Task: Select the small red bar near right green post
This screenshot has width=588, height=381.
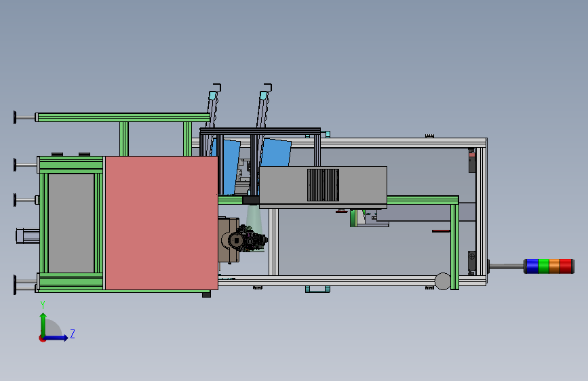Action: pos(441,231)
